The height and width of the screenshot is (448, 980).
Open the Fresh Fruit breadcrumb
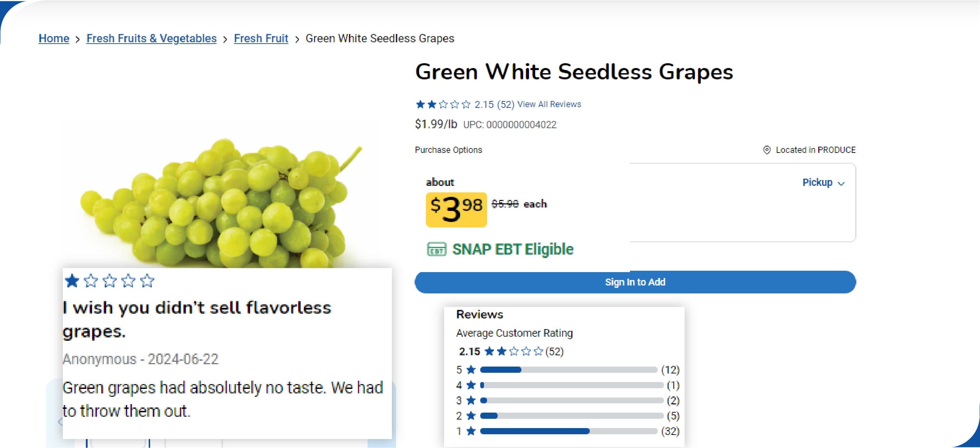coord(261,38)
